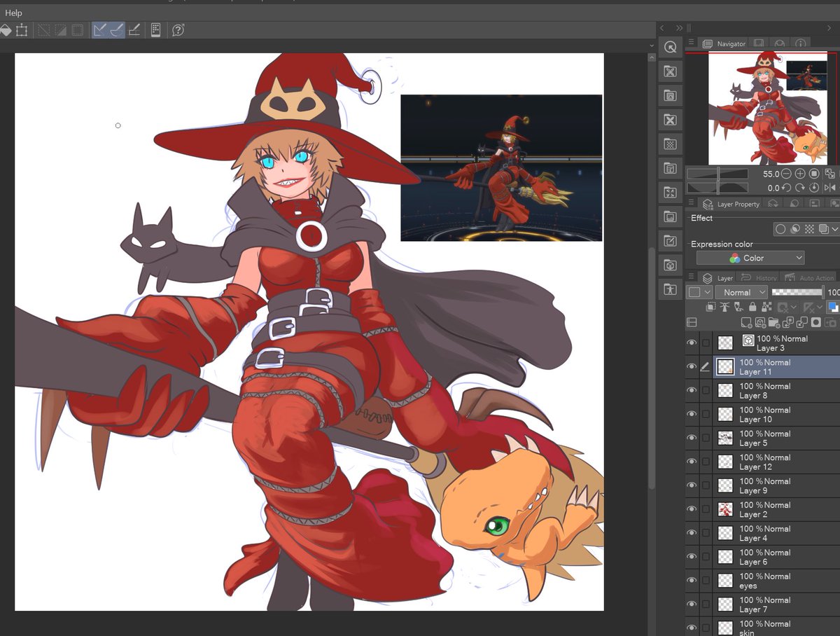This screenshot has height=636, width=840.
Task: Click Layer 2 thumbnail
Action: pyautogui.click(x=726, y=509)
